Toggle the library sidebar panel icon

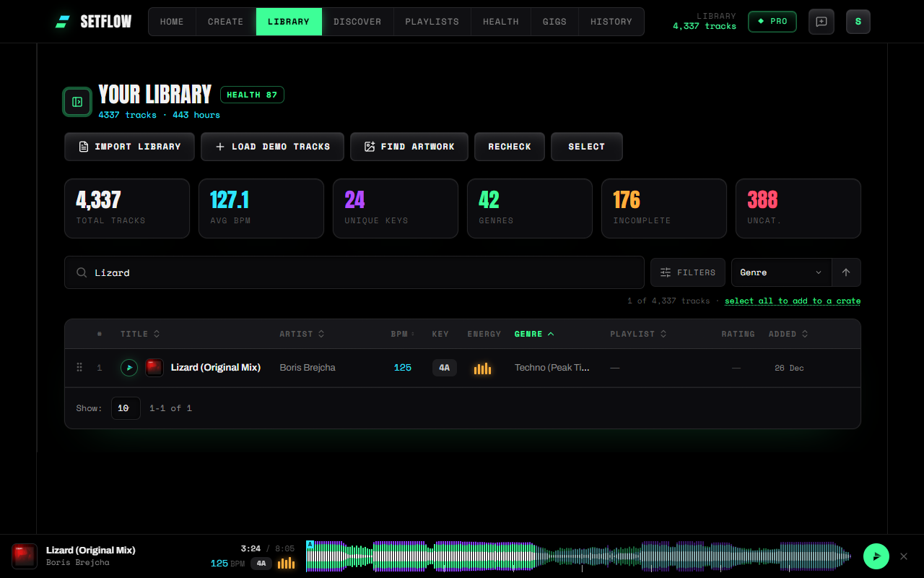coord(77,102)
